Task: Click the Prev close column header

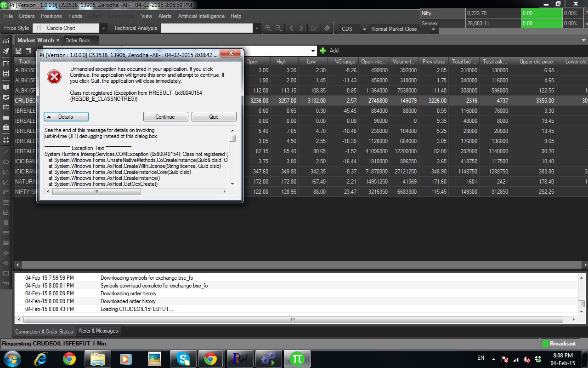Action: click(434, 62)
